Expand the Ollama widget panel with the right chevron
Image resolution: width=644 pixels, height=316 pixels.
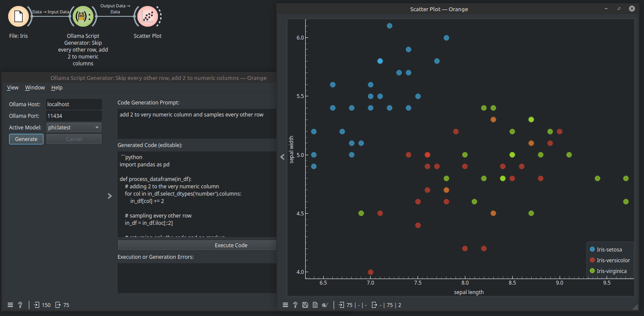(x=110, y=196)
